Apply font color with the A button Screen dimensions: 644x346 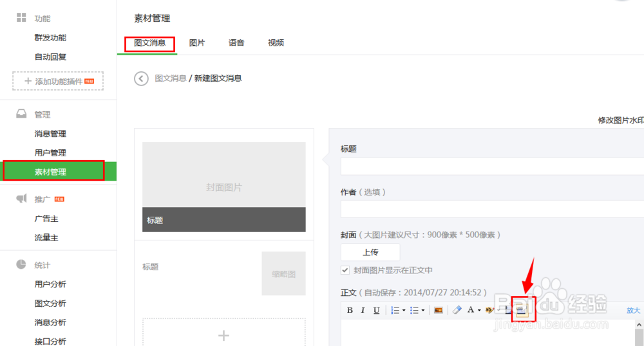[471, 310]
